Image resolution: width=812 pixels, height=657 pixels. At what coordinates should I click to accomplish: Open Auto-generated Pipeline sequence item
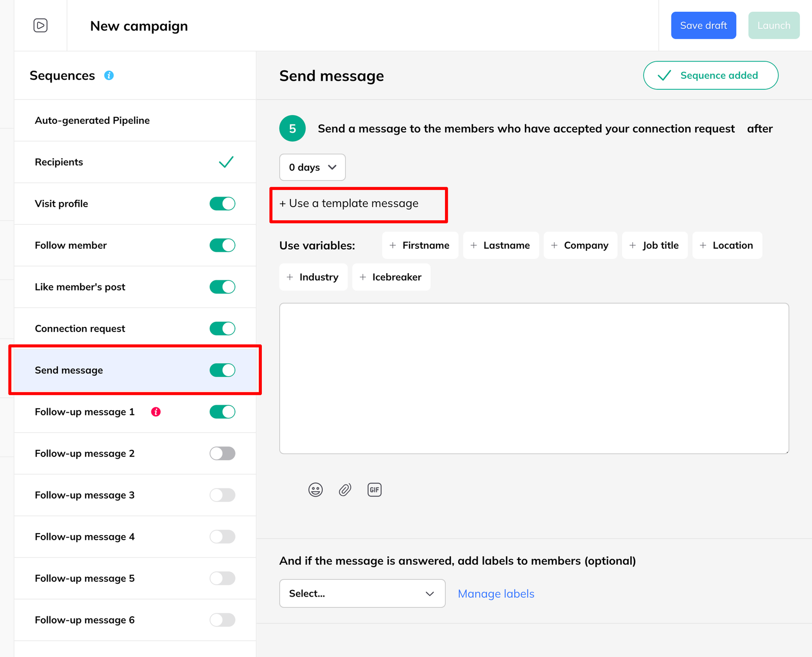135,120
